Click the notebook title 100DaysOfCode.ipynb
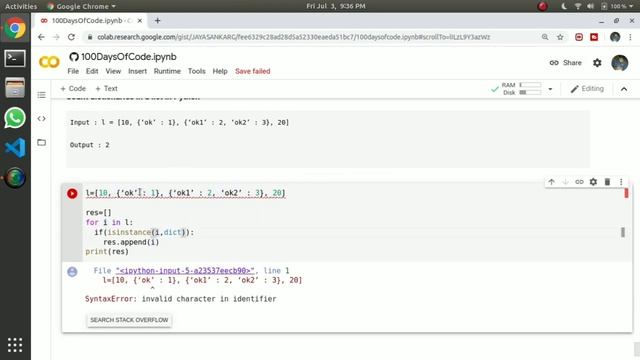The image size is (640, 360). click(x=129, y=57)
